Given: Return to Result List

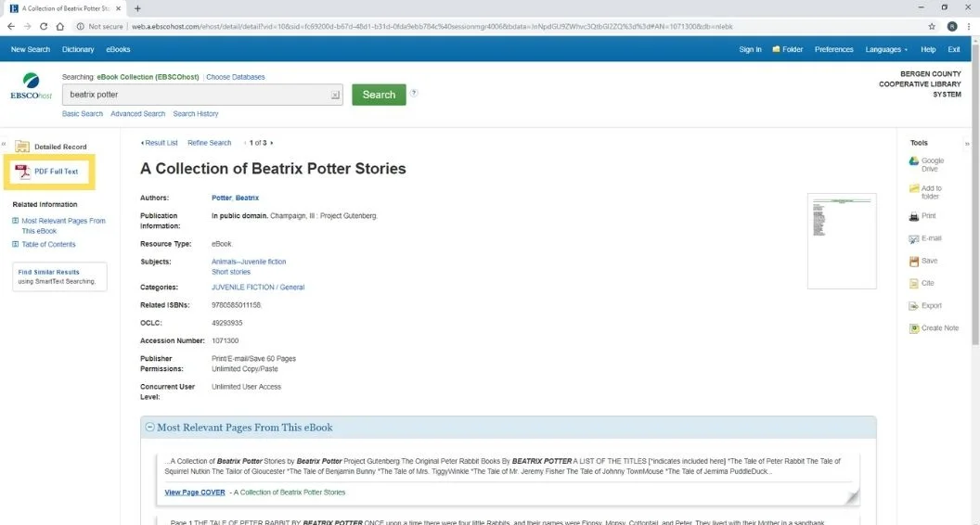Looking at the screenshot, I should coord(160,143).
